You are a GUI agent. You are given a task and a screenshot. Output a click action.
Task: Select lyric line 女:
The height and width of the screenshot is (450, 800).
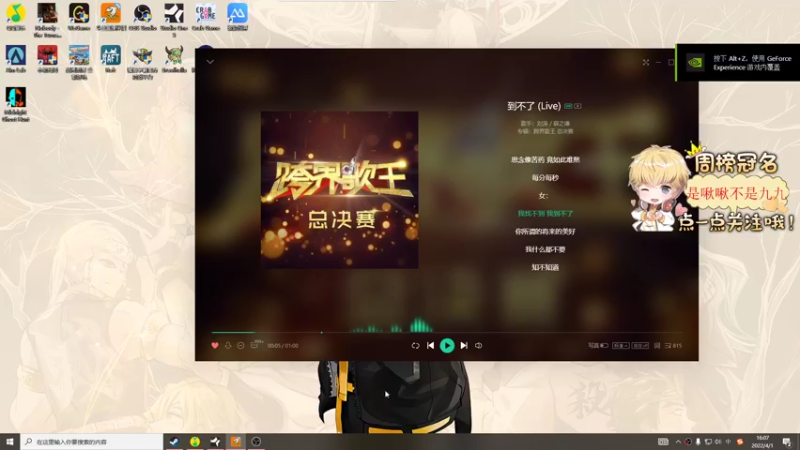click(543, 195)
